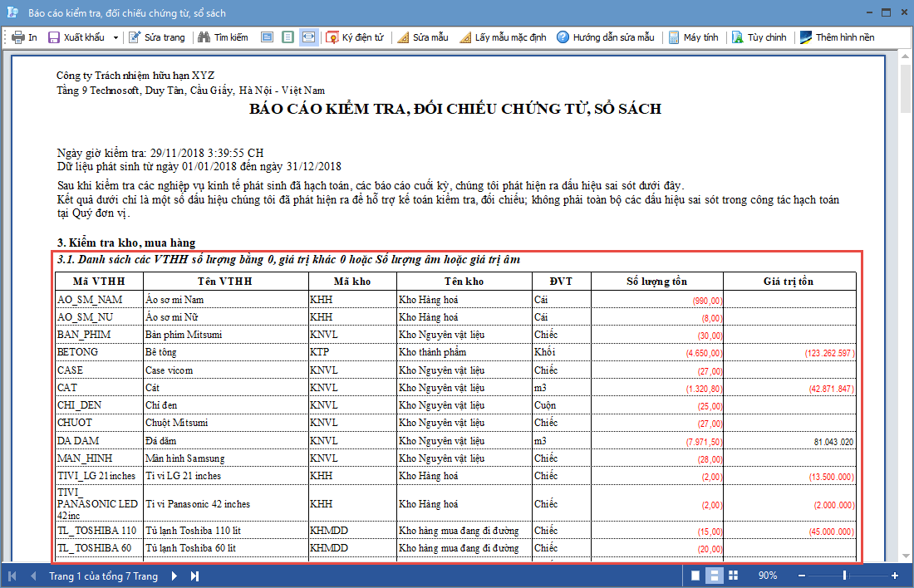This screenshot has height=588, width=914.
Task: Switch to single page view mode
Action: pos(695,576)
